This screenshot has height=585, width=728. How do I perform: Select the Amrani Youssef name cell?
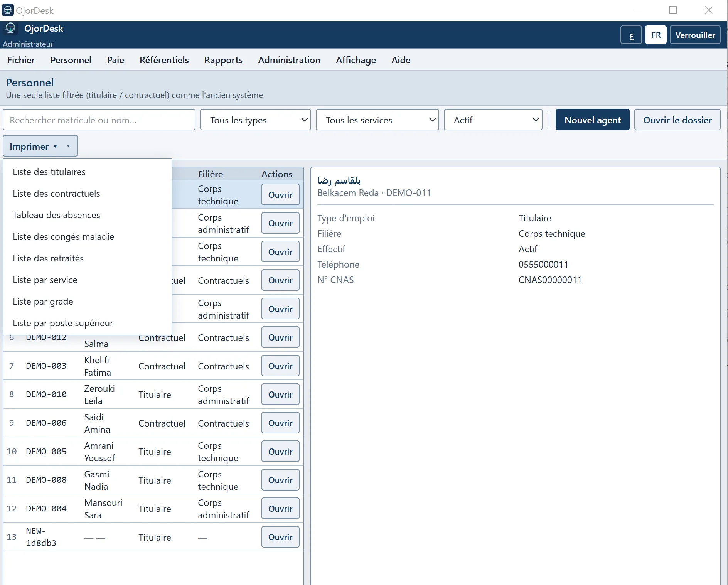(99, 452)
